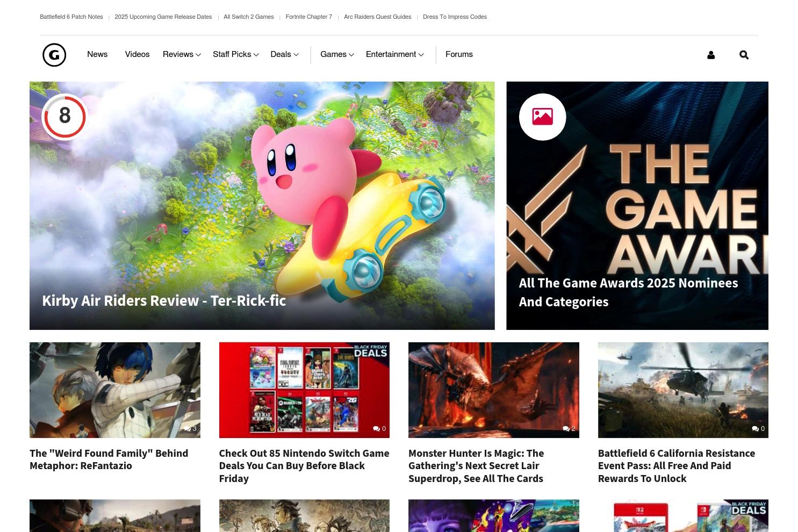Image resolution: width=798 pixels, height=532 pixels.
Task: Click the review score 8 badge
Action: coord(65,117)
